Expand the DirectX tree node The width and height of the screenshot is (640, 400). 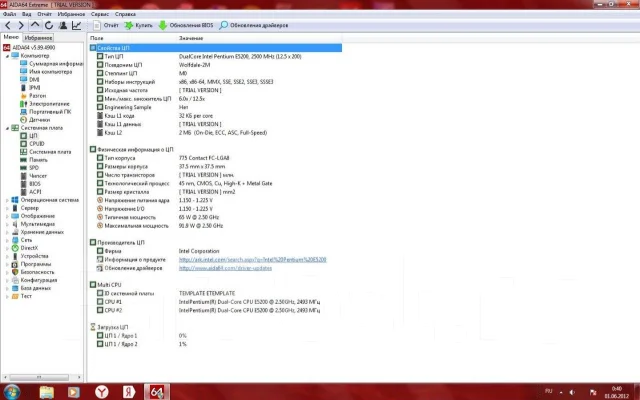7,248
